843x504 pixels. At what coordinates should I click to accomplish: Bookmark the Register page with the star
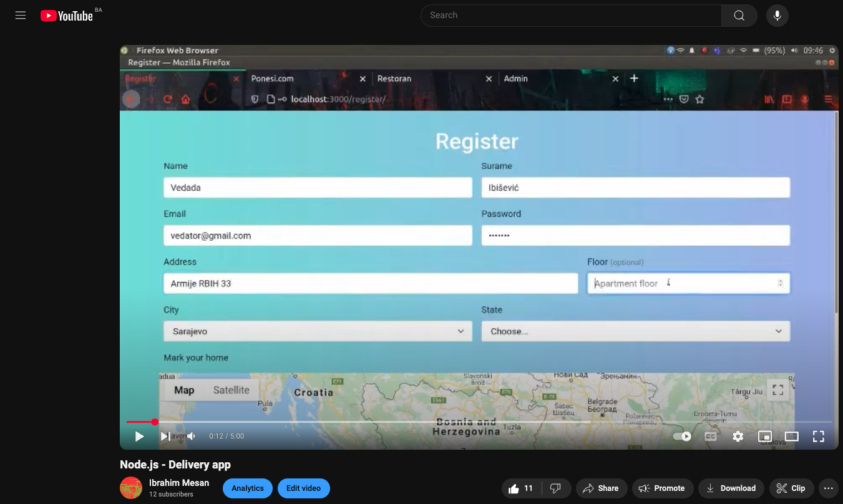[699, 99]
